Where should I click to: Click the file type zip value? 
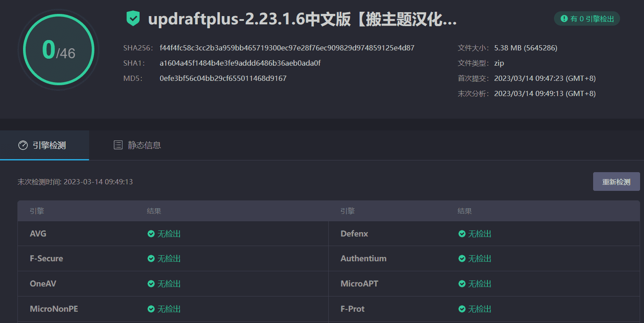point(499,63)
